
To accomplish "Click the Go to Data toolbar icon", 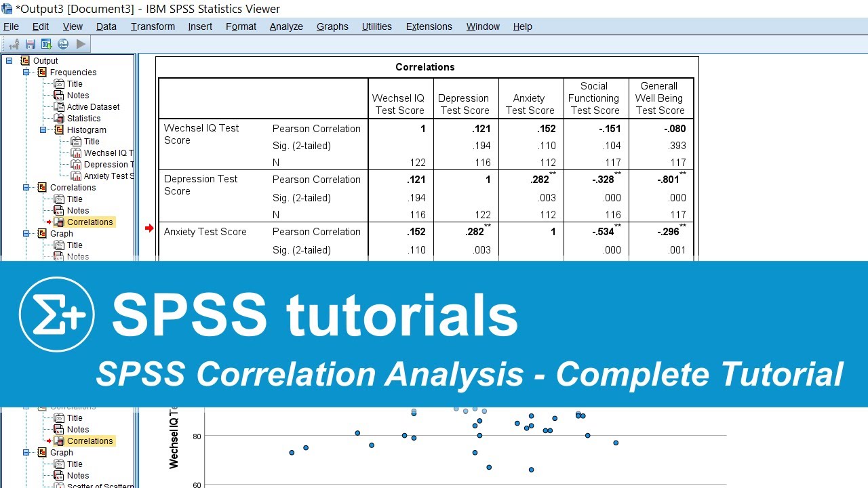I will [x=47, y=44].
